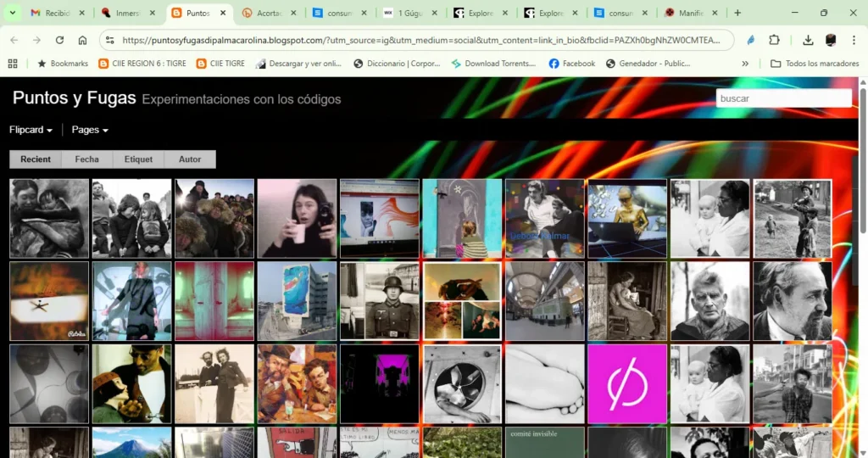
Task: Select the Etiquet sorting tab
Action: (x=138, y=159)
